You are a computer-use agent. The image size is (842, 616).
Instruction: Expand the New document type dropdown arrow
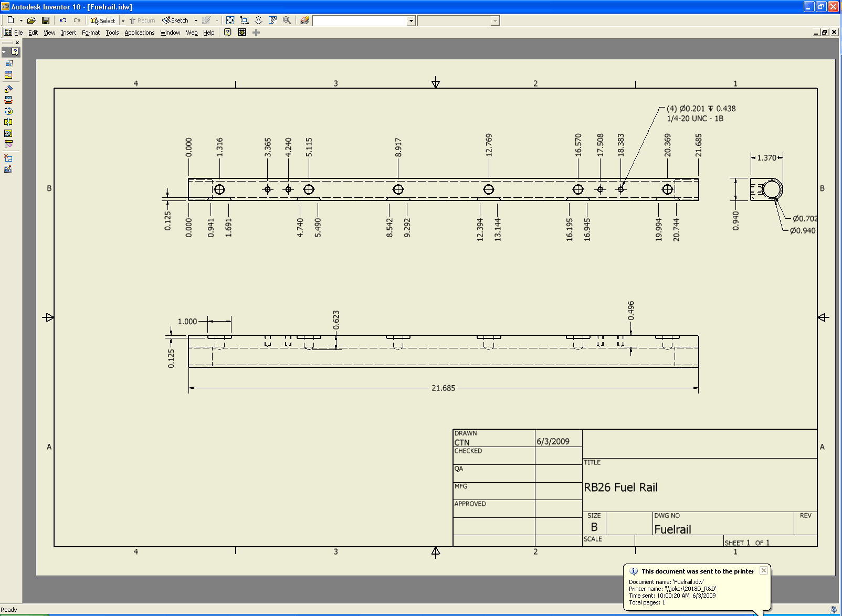(21, 20)
